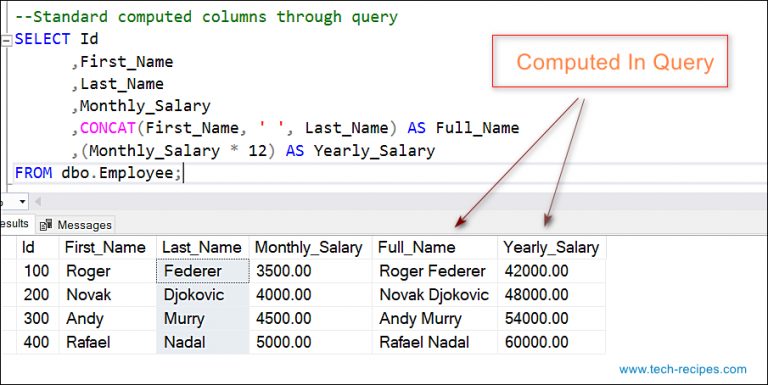Place cursor after dbo.Employee; in editor
The height and width of the screenshot is (385, 768).
tap(183, 173)
